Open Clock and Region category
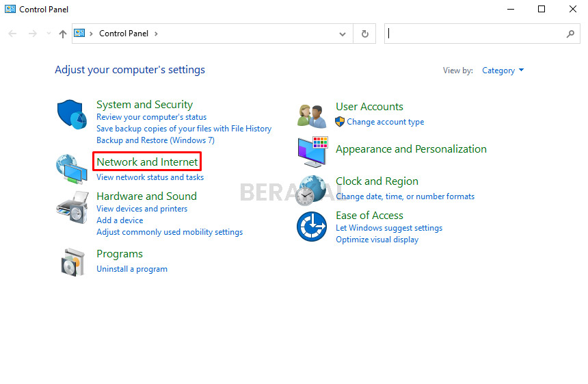 tap(377, 181)
